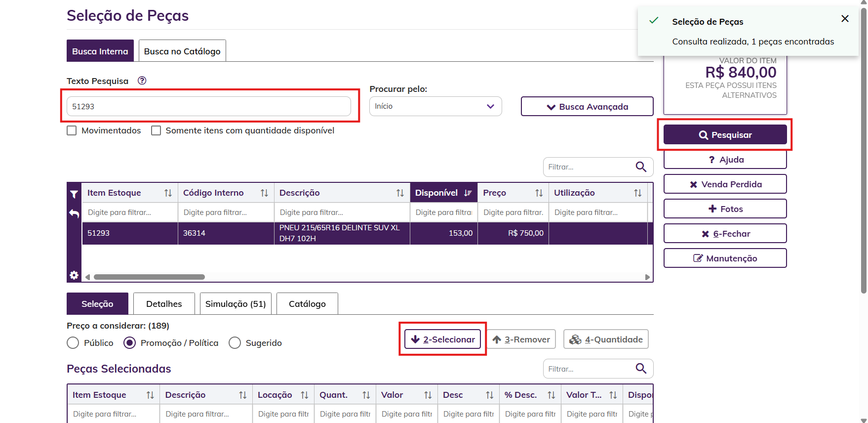Toggle Disponível column sort order icon

[468, 193]
